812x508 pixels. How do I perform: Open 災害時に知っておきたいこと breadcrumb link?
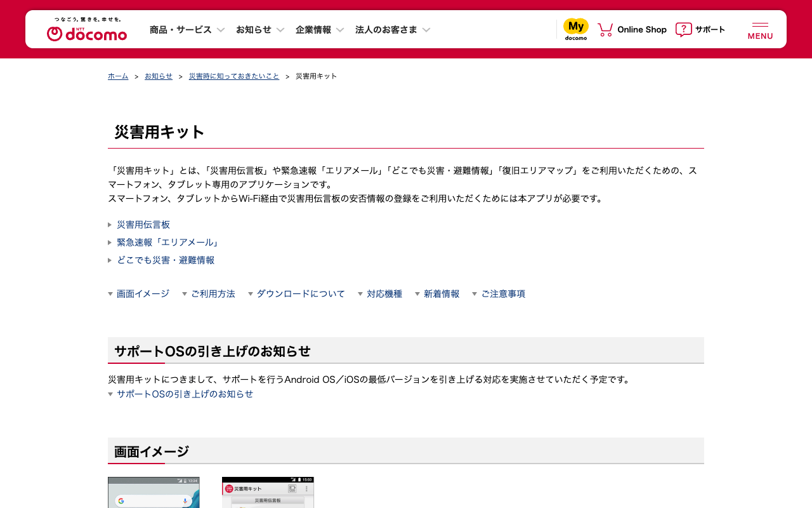pyautogui.click(x=234, y=76)
